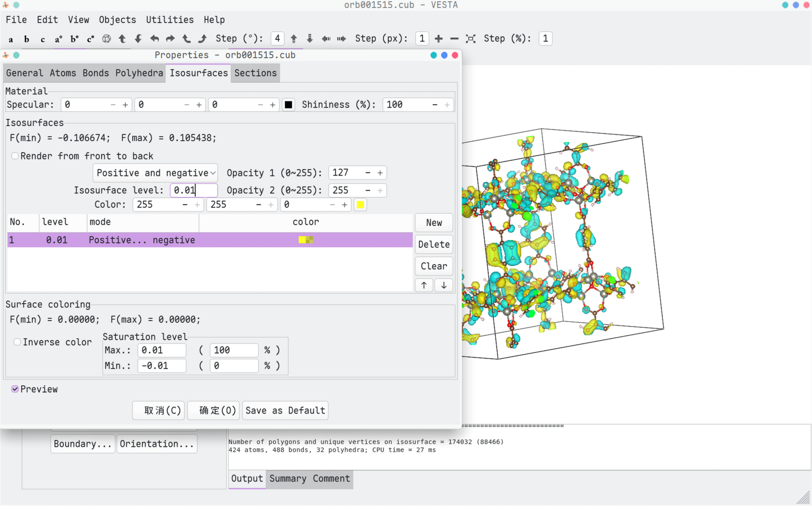Open the yellow isosurface color swatch

[x=360, y=205]
